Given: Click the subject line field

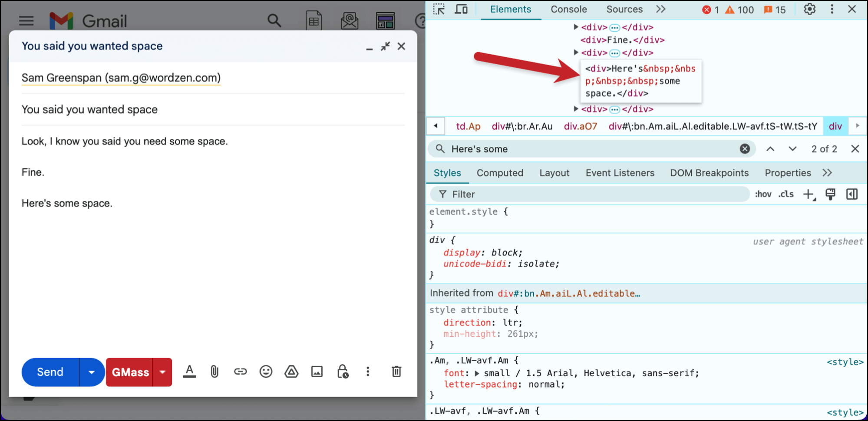Looking at the screenshot, I should pyautogui.click(x=213, y=109).
